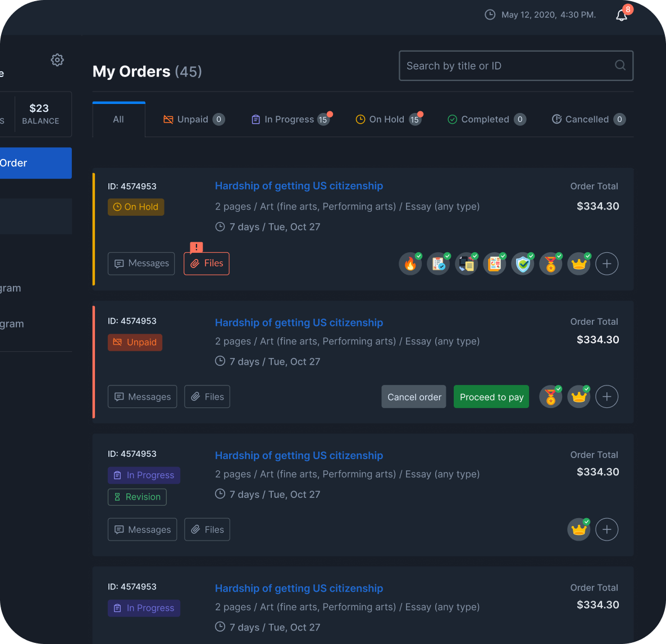Open Messages on the Unpaid order
Image resolution: width=666 pixels, height=644 pixels.
(x=143, y=397)
